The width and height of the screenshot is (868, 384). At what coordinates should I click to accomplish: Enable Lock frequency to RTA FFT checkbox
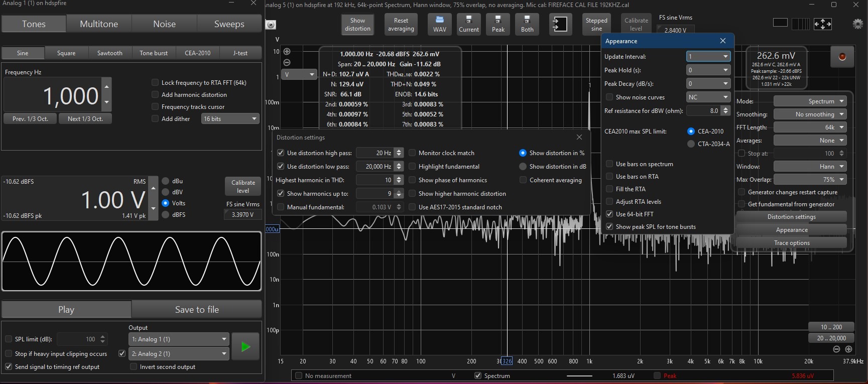[155, 82]
